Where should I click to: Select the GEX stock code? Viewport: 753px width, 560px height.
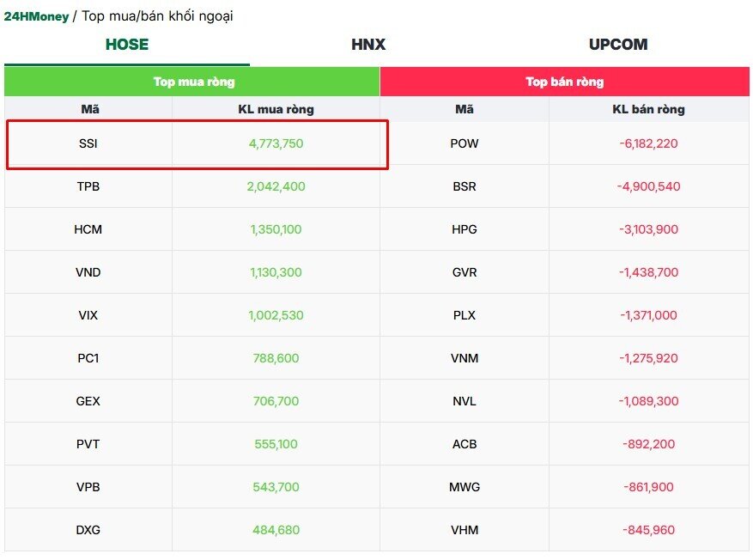click(x=88, y=401)
